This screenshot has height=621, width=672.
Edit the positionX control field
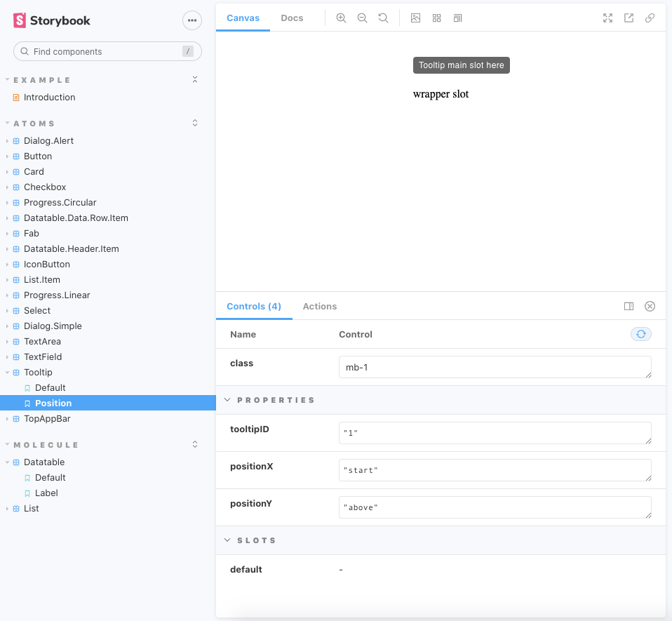(495, 470)
